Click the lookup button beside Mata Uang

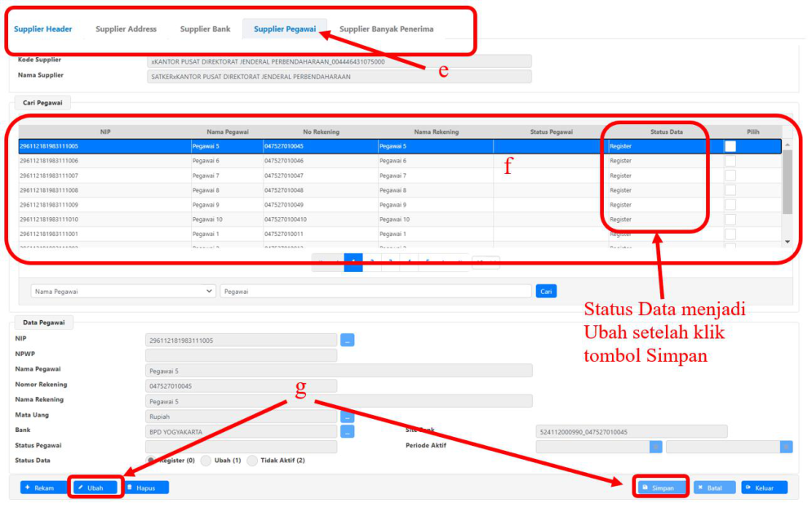click(348, 417)
